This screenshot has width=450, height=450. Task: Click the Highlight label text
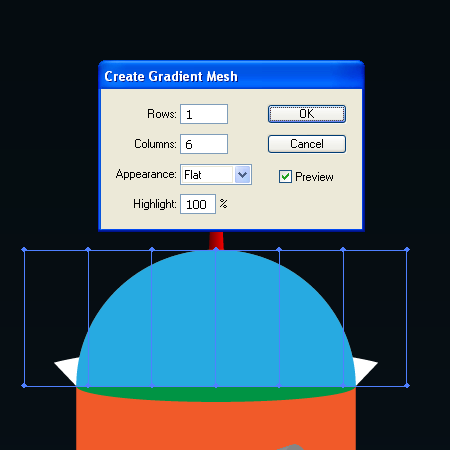click(155, 204)
